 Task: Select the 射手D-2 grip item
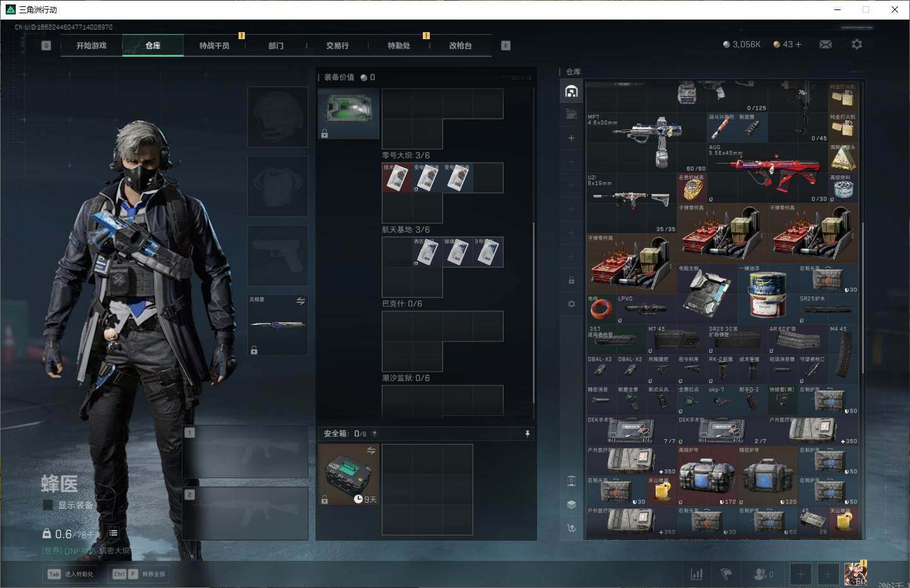click(752, 400)
